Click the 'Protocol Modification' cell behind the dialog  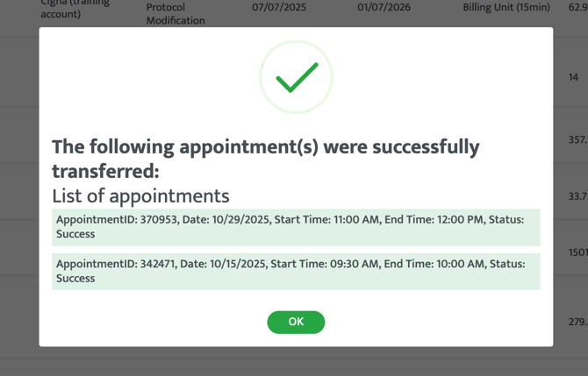(176, 13)
